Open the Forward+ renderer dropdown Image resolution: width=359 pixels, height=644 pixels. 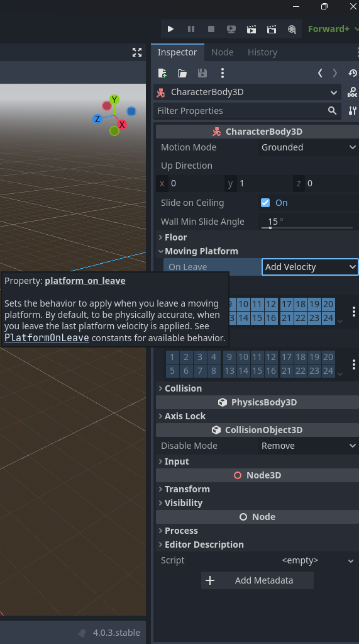coord(333,29)
